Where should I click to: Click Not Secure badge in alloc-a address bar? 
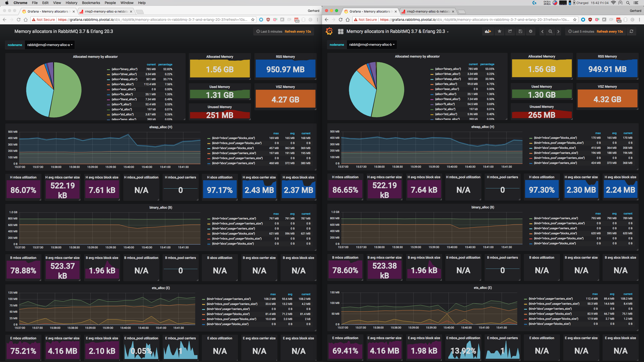click(x=43, y=20)
